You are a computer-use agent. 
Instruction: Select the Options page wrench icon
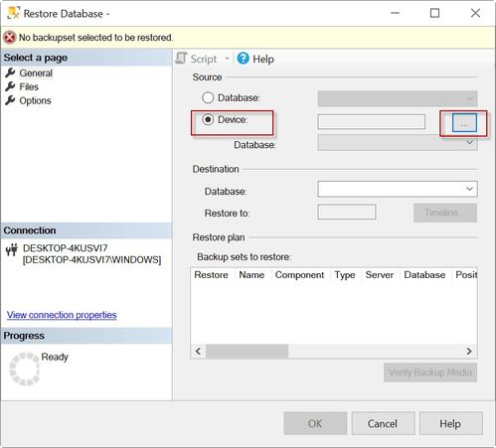(x=10, y=100)
